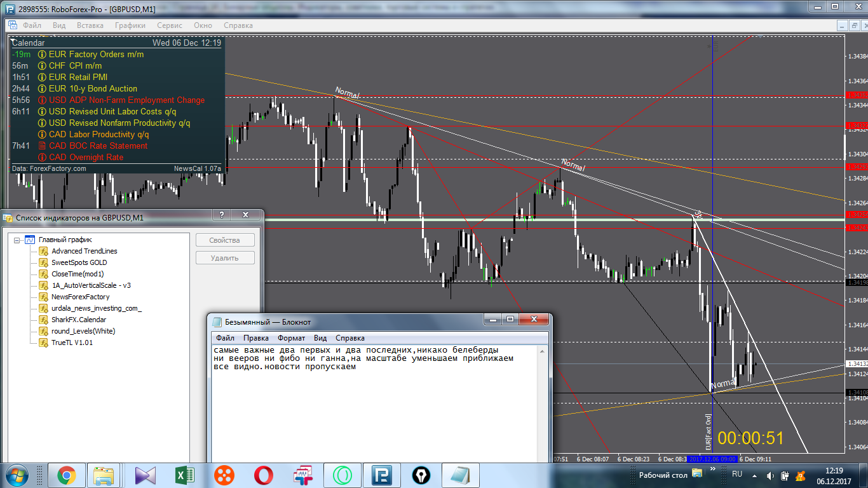Click the highlighted 2017.12.06 09:00 time marker
Screen dimensions: 868x488
712,459
